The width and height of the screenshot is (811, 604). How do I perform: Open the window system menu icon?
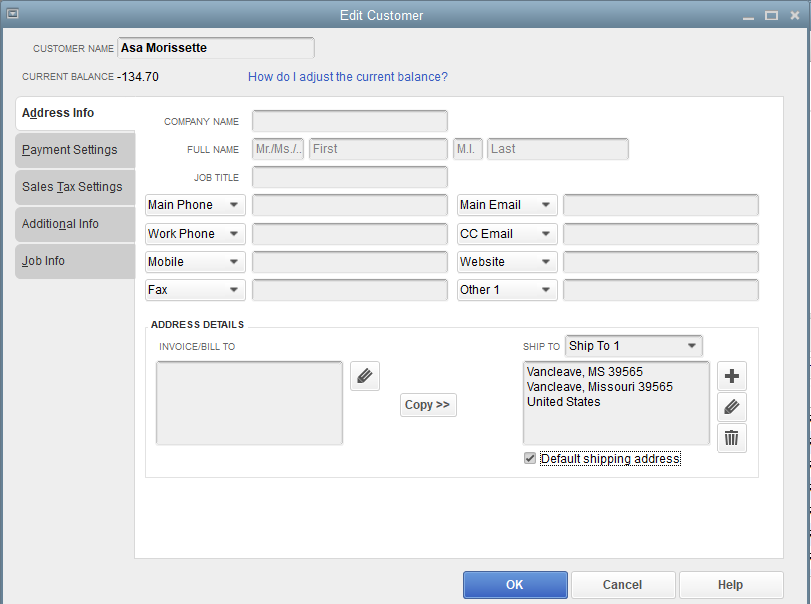click(12, 15)
